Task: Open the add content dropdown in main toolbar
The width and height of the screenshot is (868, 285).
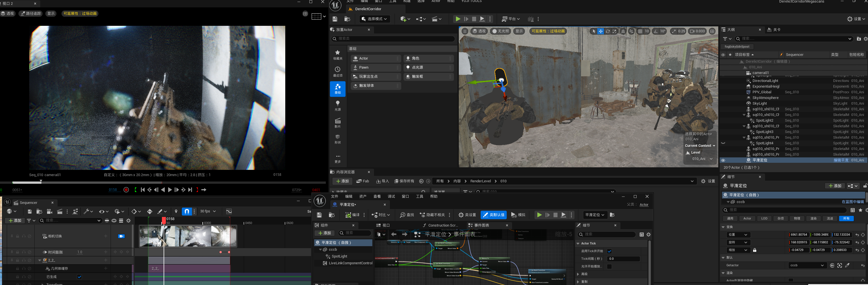Action: 405,19
